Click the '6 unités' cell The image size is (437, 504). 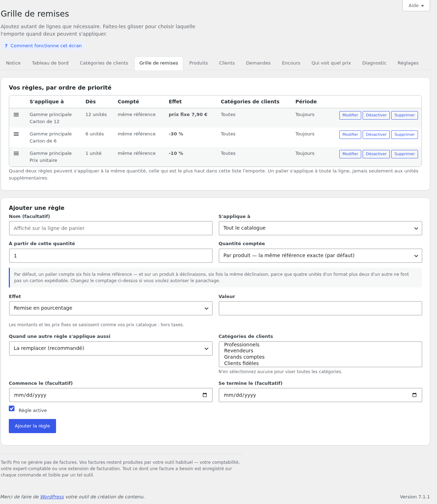coord(95,134)
